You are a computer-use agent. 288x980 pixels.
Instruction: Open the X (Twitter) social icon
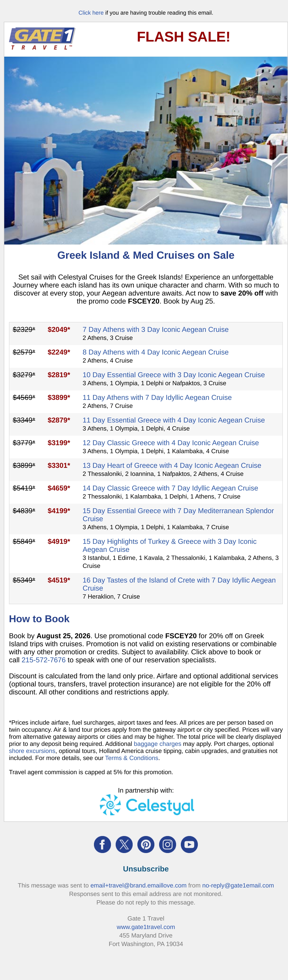click(124, 844)
